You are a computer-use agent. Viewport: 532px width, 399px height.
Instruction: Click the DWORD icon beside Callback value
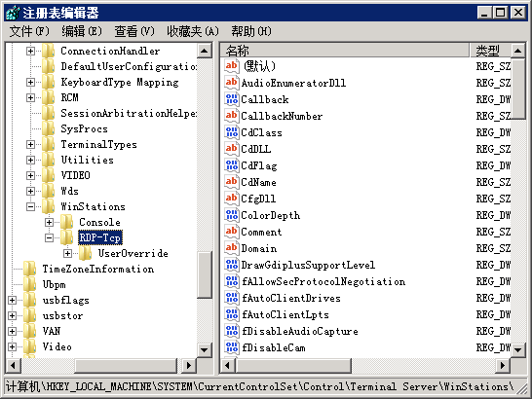pos(231,99)
